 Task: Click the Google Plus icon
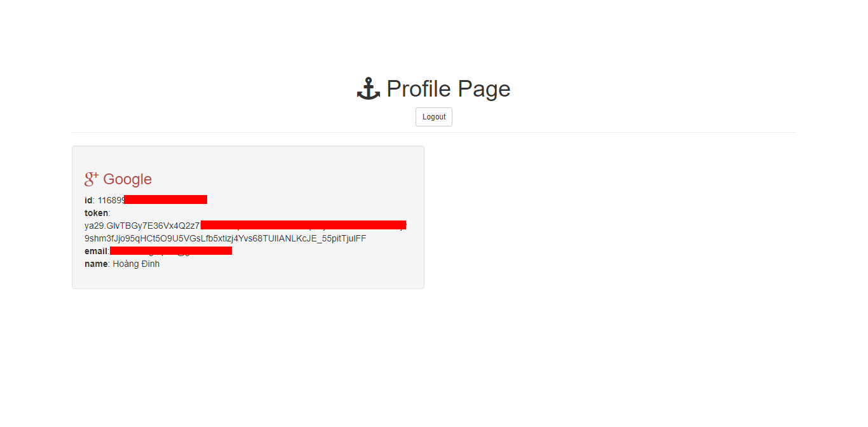tap(92, 179)
